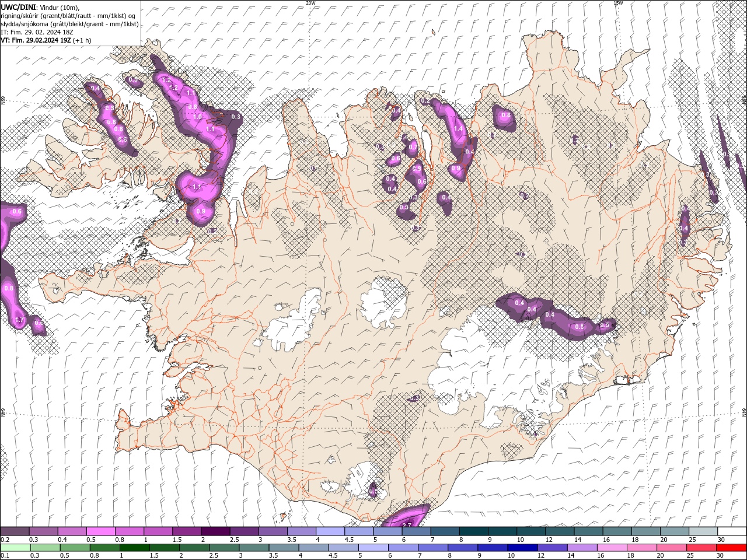Click the '20W' longitude label
This screenshot has width=747, height=560.
(310, 3)
